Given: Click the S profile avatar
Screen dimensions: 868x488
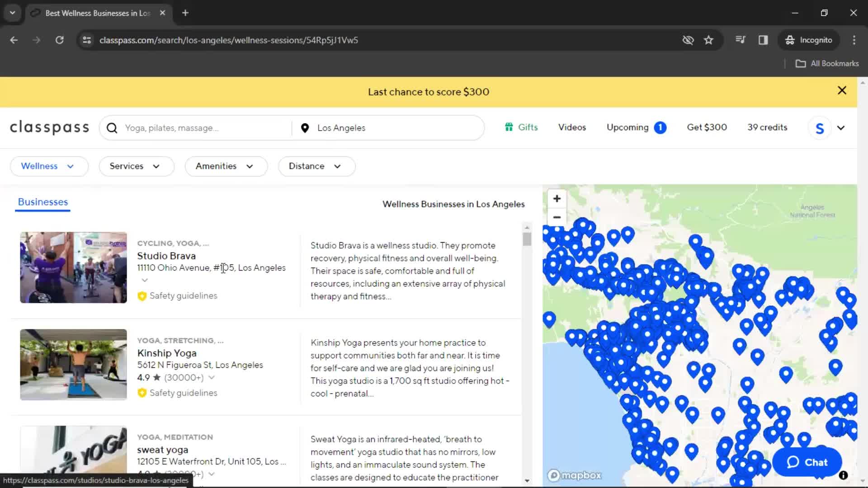Looking at the screenshot, I should pyautogui.click(x=820, y=128).
